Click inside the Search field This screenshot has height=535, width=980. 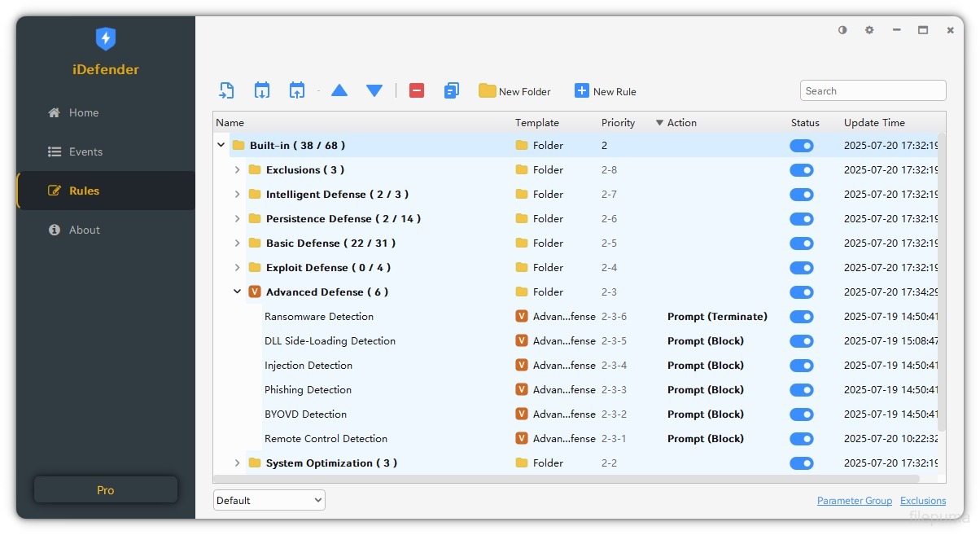pos(873,90)
